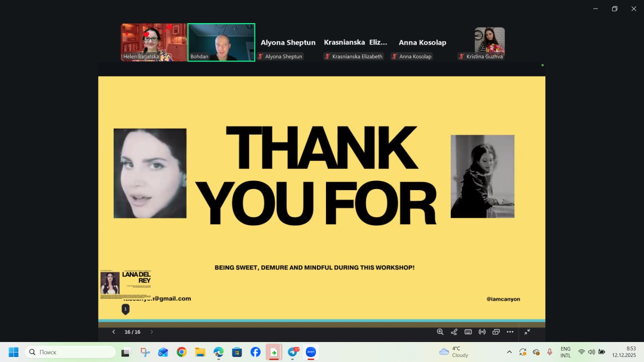Select Helen Bagatska's video tile

coord(153,42)
